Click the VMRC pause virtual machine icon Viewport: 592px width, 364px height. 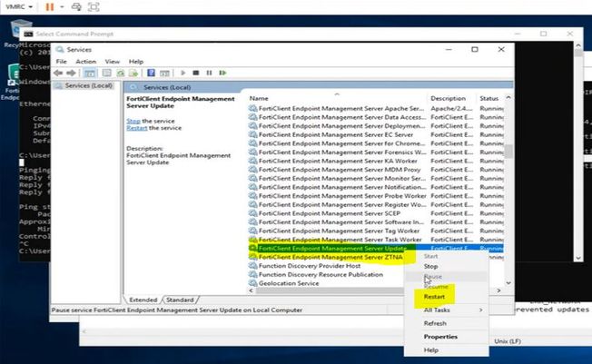pyautogui.click(x=49, y=6)
